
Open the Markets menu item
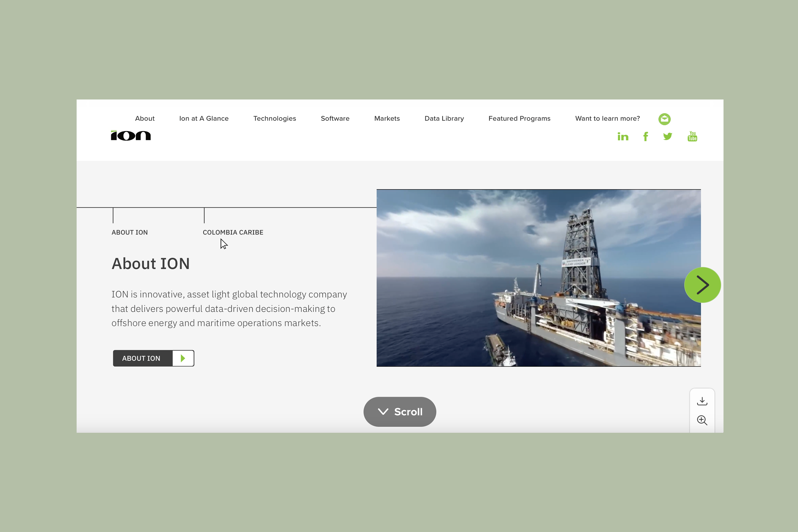(x=387, y=118)
